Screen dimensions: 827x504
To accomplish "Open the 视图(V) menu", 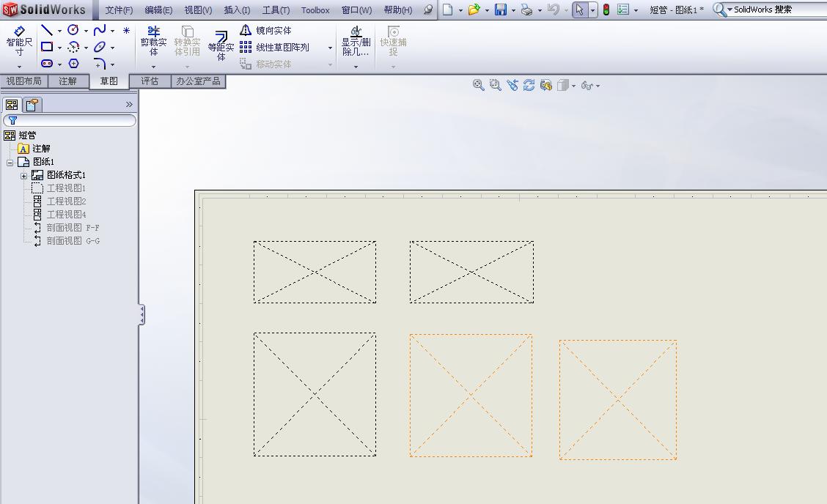I will [198, 10].
